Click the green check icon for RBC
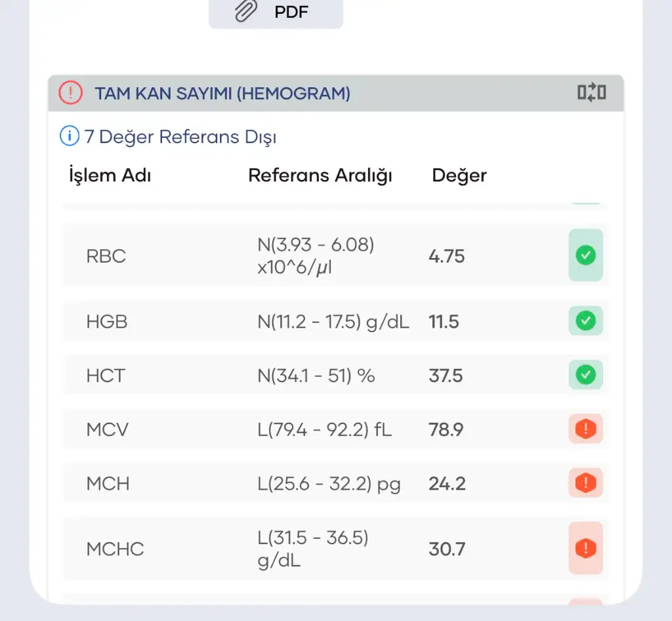This screenshot has height=621, width=672. click(x=585, y=255)
